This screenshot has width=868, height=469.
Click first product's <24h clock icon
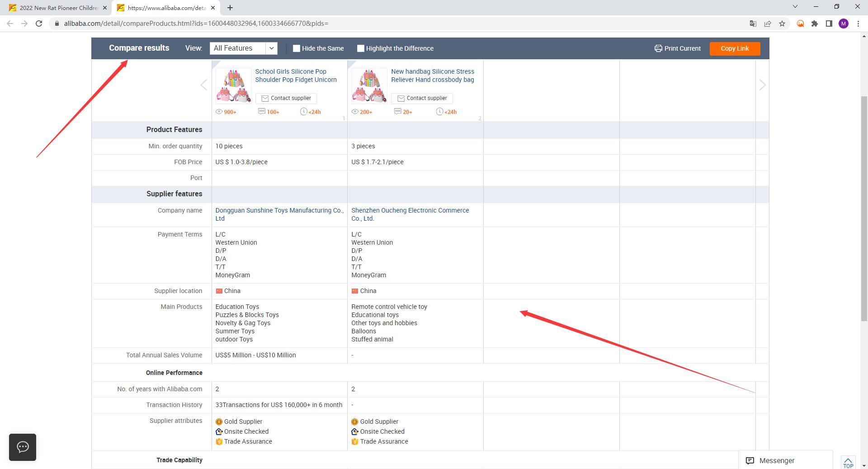point(304,112)
